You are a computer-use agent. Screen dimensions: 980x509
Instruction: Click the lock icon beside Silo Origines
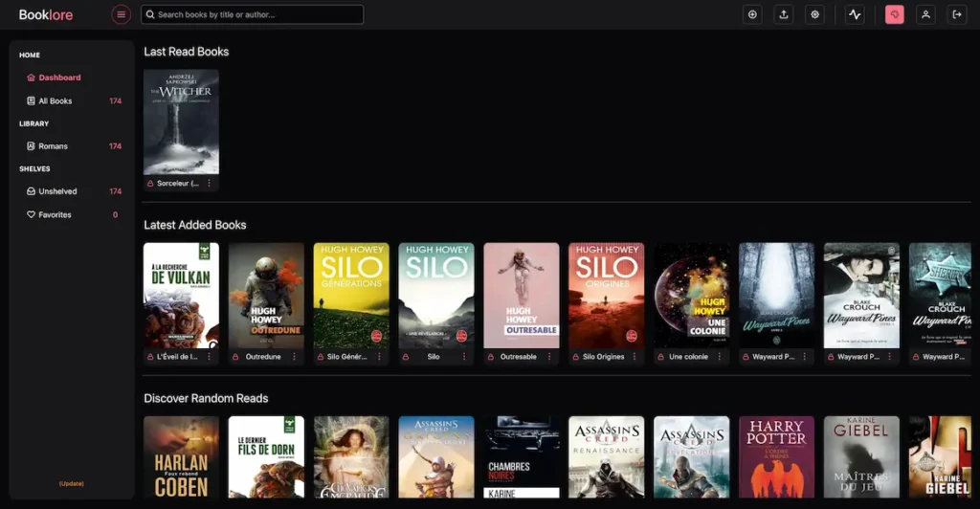[x=575, y=357]
